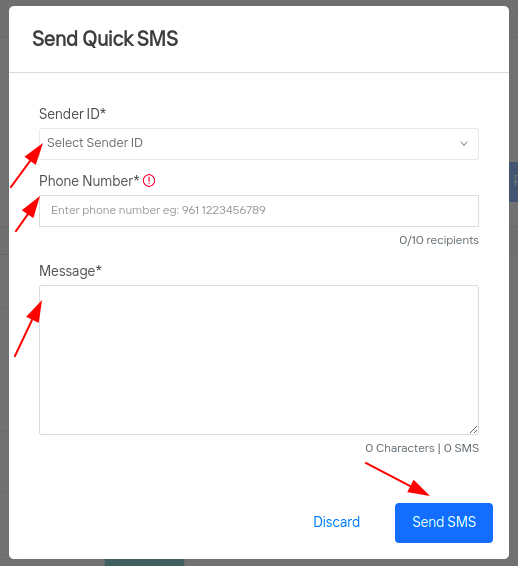Click the red arrow pointing at Sender ID

tap(27, 165)
